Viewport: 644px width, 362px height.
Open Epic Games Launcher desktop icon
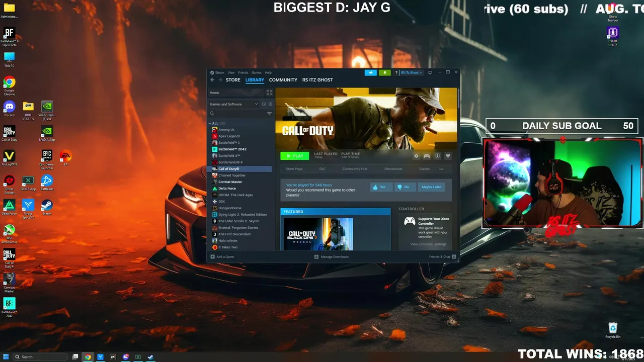tap(47, 160)
